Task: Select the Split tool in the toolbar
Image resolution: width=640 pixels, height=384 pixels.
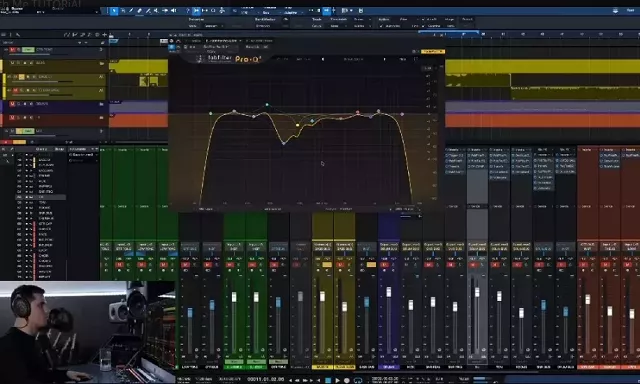Action: (x=131, y=11)
